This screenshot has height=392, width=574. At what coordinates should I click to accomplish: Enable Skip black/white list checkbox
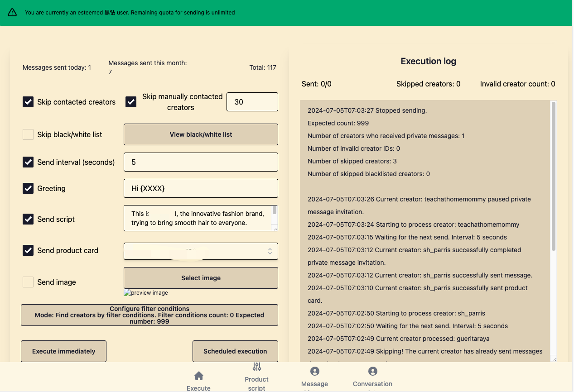tap(28, 134)
